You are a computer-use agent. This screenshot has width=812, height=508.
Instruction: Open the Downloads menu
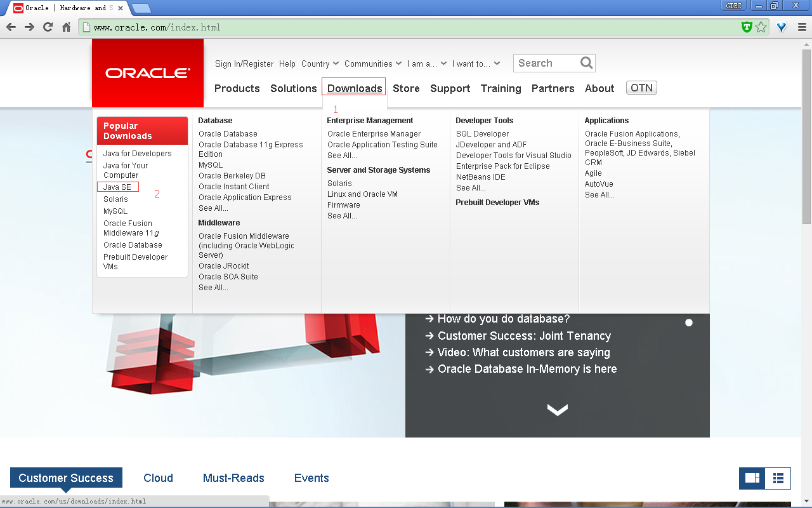(355, 88)
